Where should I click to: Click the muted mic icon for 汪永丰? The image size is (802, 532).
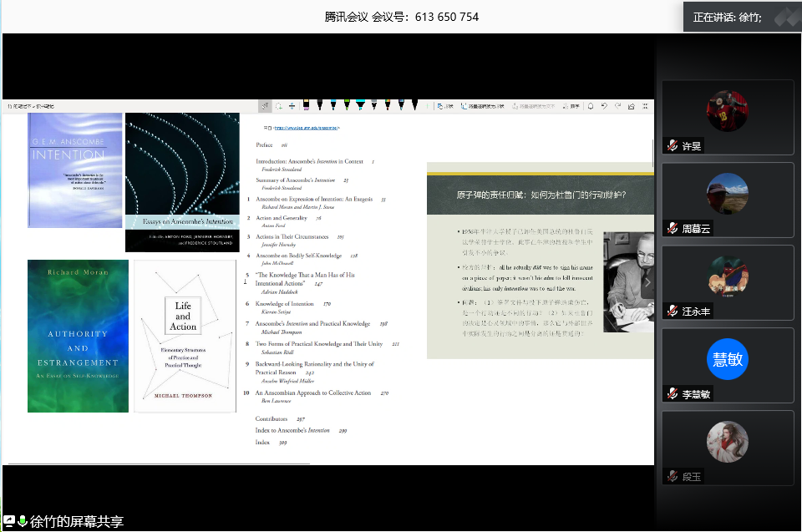point(672,311)
